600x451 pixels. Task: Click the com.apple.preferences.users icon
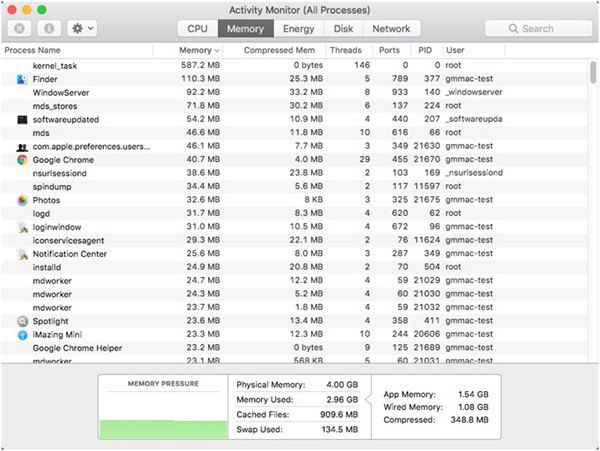tap(22, 147)
